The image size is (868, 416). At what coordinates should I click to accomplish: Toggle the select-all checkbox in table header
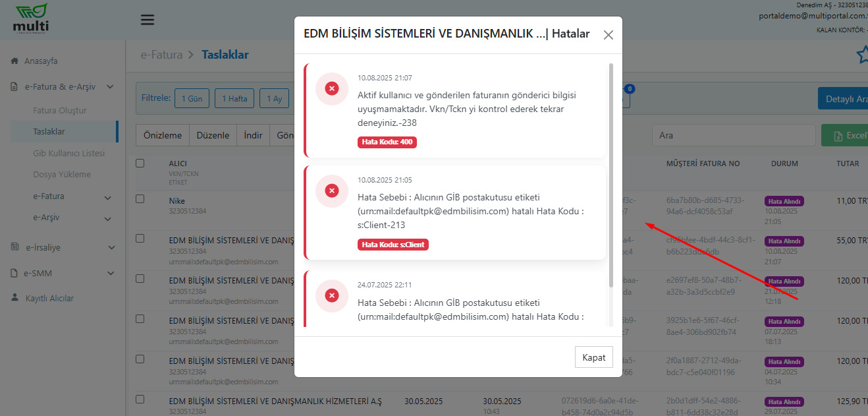(x=140, y=163)
